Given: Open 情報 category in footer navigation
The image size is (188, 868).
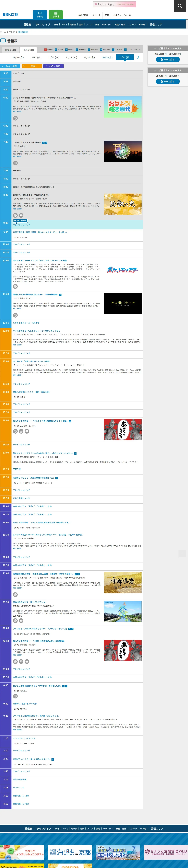Looking at the screenshot, I should (57, 828).
